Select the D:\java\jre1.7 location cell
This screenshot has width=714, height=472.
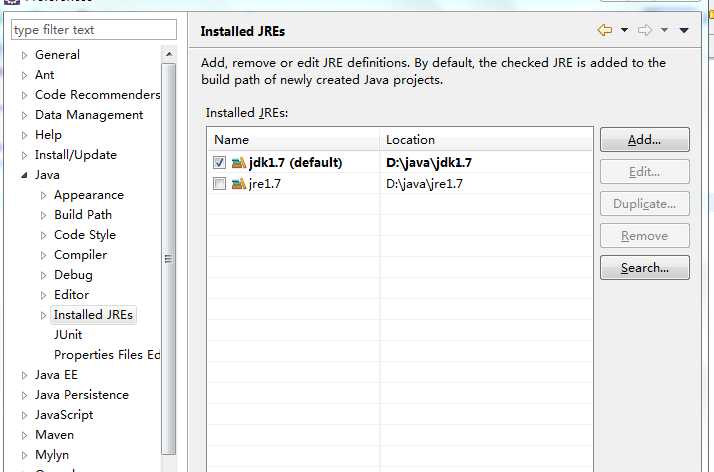click(424, 184)
